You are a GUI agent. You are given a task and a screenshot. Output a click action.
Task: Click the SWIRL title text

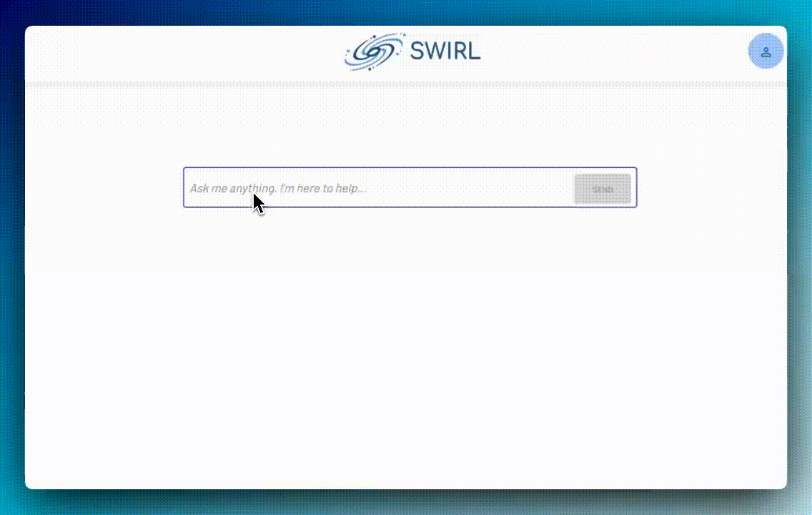pos(445,51)
